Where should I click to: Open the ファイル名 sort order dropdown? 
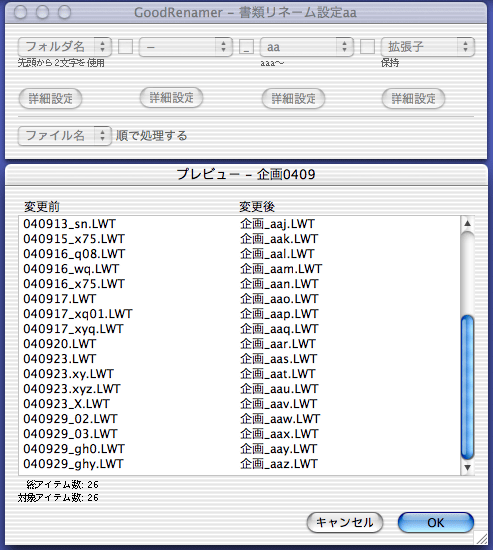(x=65, y=136)
